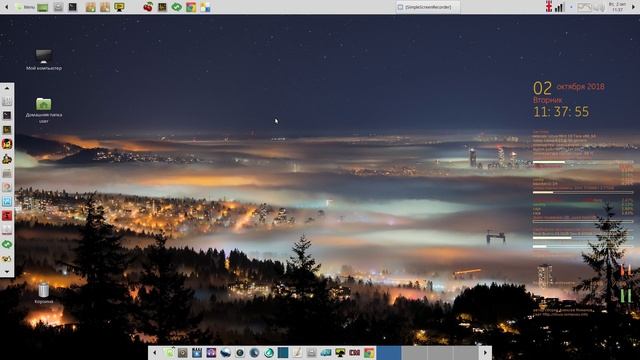
Task: Click the green circular sync icon in top panel
Action: pyautogui.click(x=176, y=7)
